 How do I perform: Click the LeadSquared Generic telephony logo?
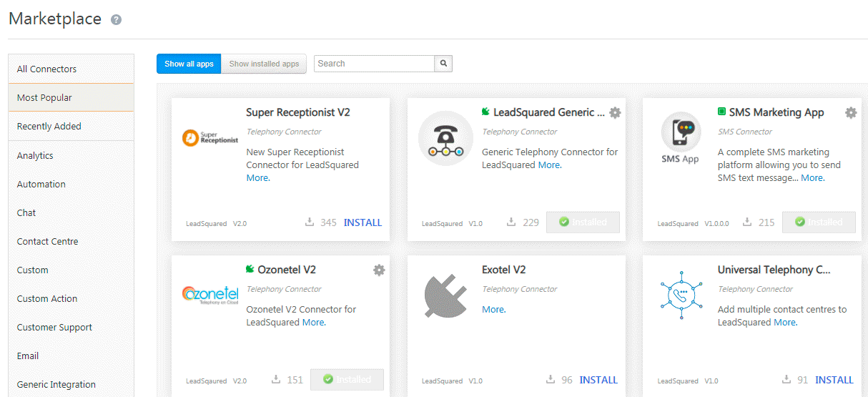445,138
